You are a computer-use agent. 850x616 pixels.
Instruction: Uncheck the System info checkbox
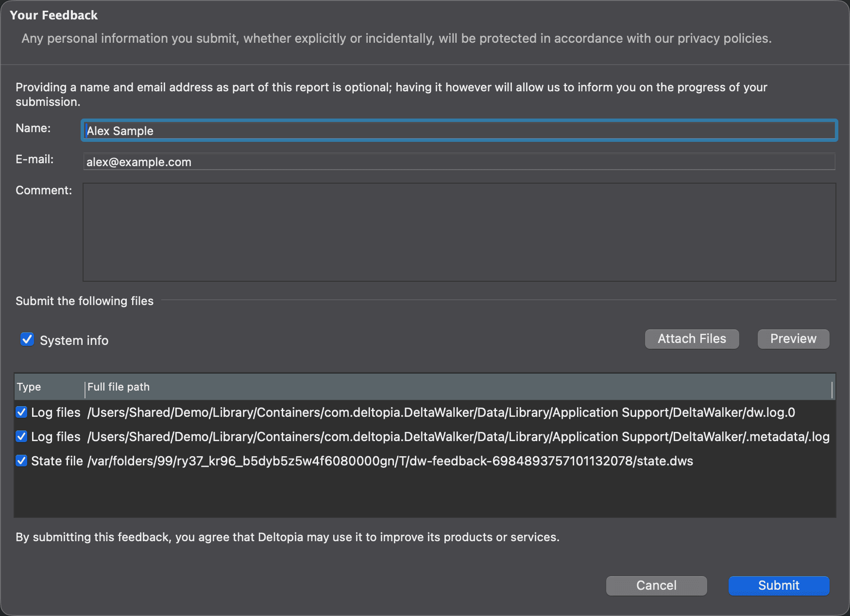coord(27,340)
